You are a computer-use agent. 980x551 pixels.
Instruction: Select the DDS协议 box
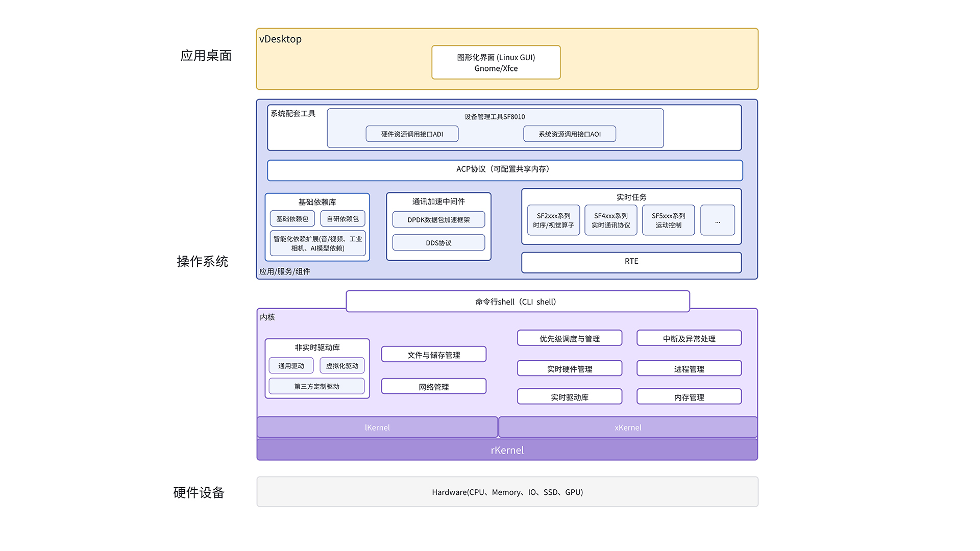coord(438,243)
